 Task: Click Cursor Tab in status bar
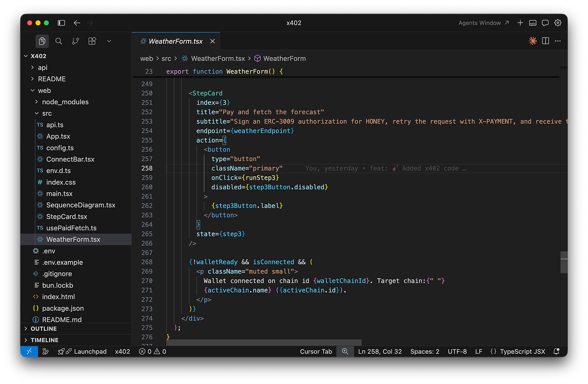click(x=316, y=351)
